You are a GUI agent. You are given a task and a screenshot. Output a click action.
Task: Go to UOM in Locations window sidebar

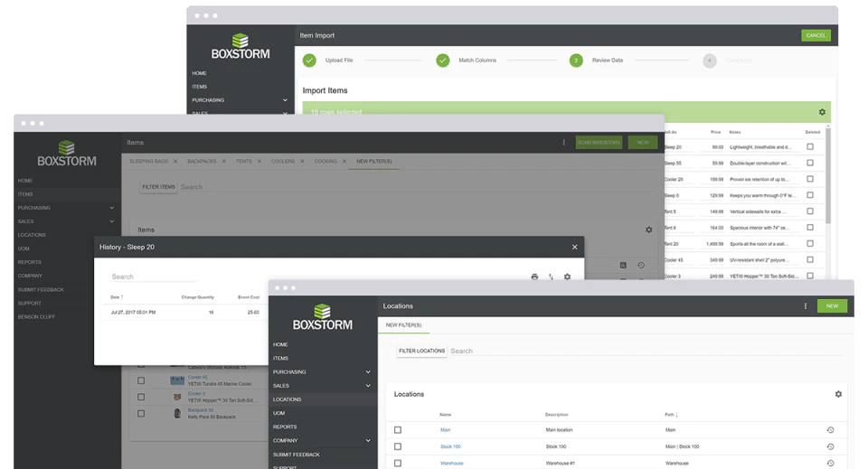tap(279, 413)
